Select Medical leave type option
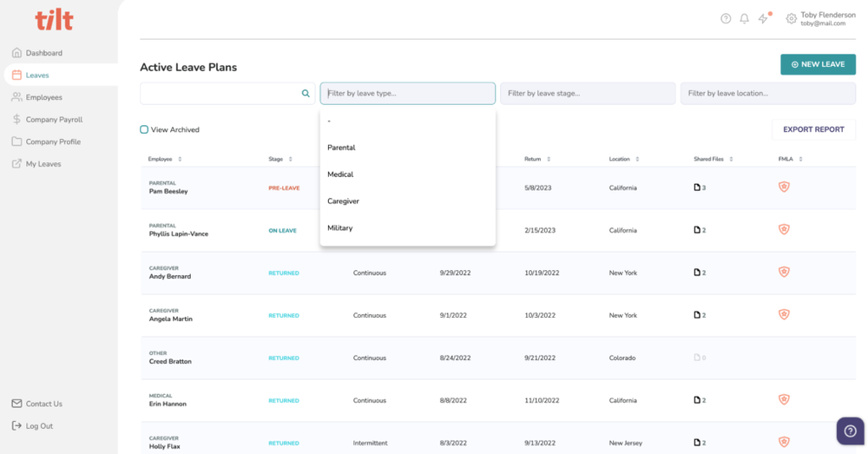Viewport: 868px width, 454px height. 407,174
